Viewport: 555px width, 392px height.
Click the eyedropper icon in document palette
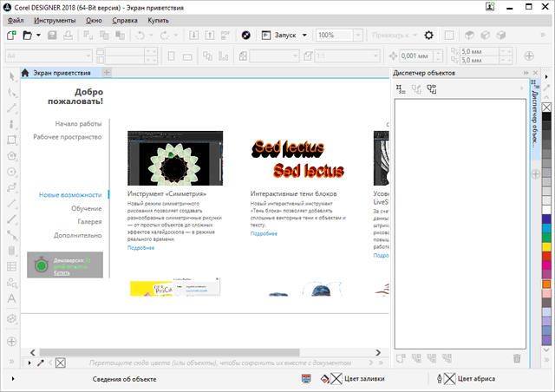pyautogui.click(x=39, y=362)
